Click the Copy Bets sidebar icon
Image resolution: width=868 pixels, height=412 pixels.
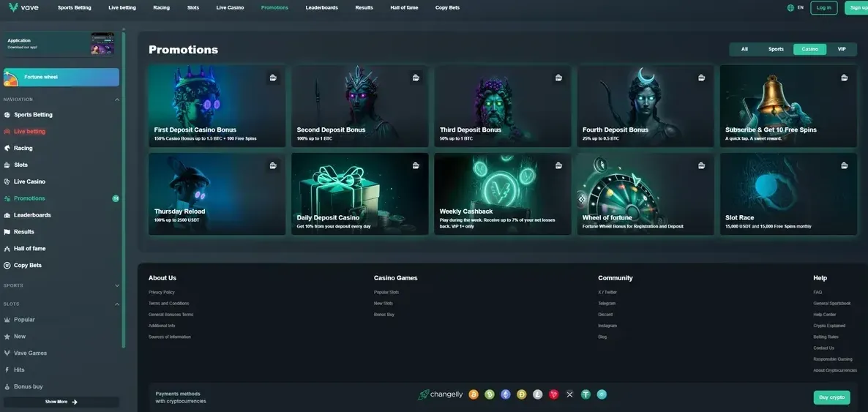(x=7, y=265)
